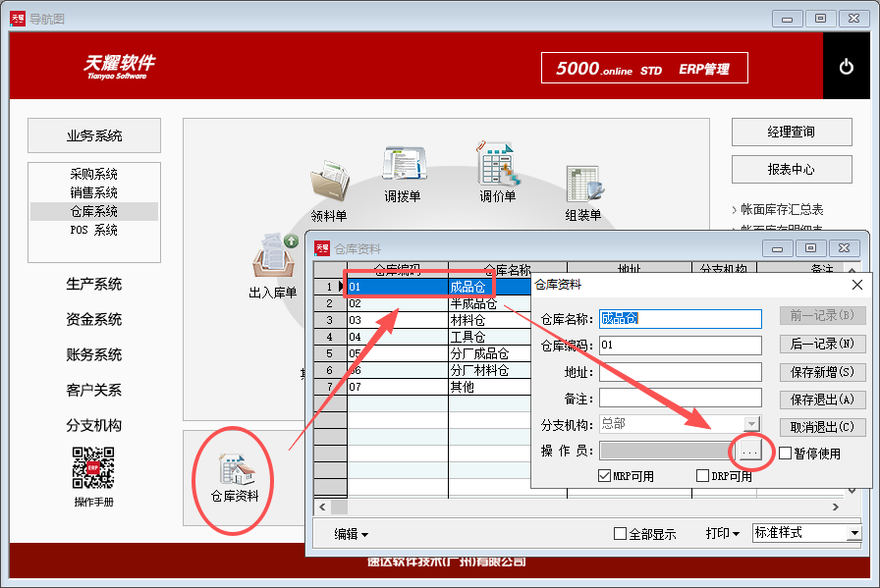The width and height of the screenshot is (880, 588).
Task: Expand the 标准样式 style dropdown
Action: tap(853, 533)
